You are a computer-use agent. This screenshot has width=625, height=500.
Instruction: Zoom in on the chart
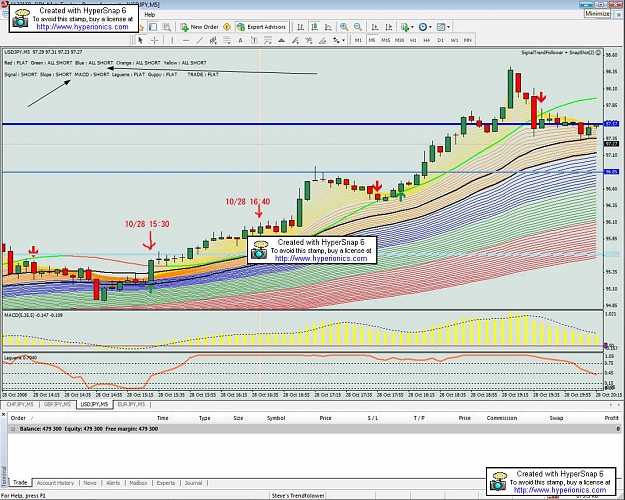pos(344,27)
